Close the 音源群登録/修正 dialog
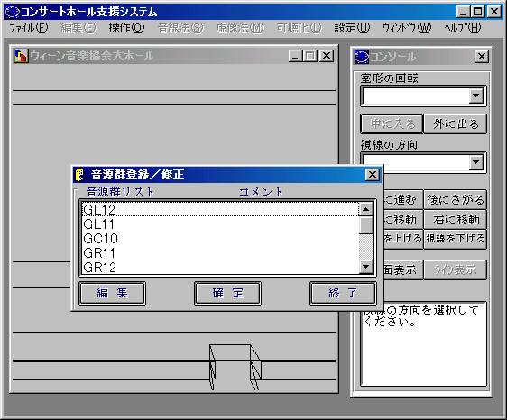Screen dimensions: 507x420 (373, 175)
